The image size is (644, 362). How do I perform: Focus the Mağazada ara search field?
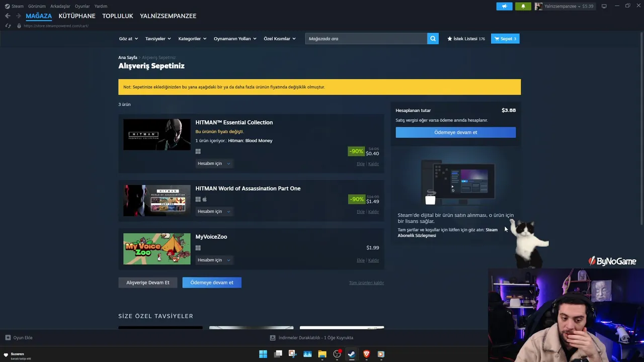click(366, 39)
